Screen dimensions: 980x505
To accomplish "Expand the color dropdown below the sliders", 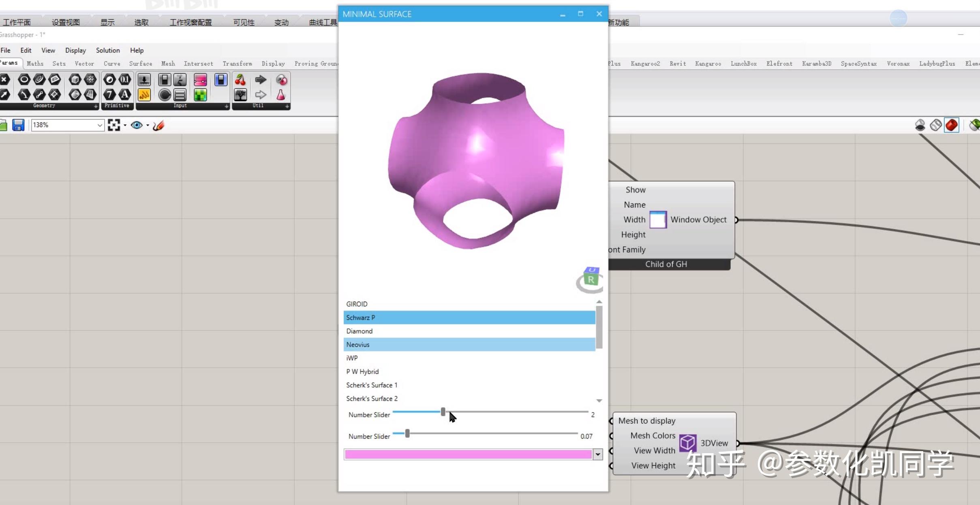I will (598, 454).
